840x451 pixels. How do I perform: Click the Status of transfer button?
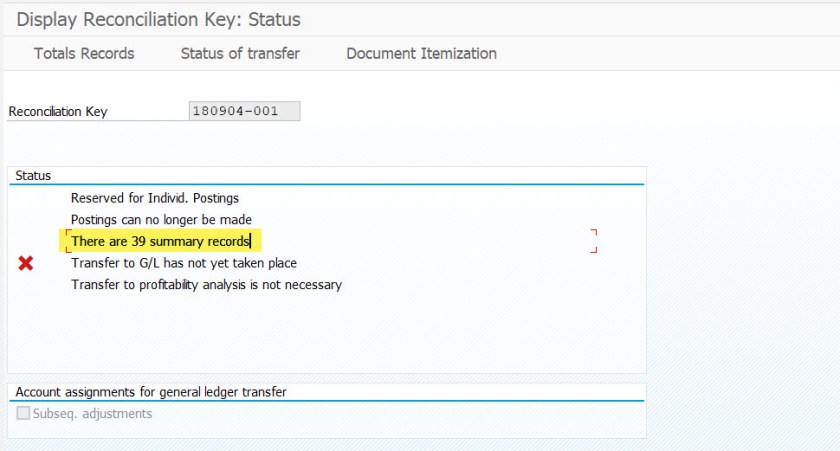point(240,53)
